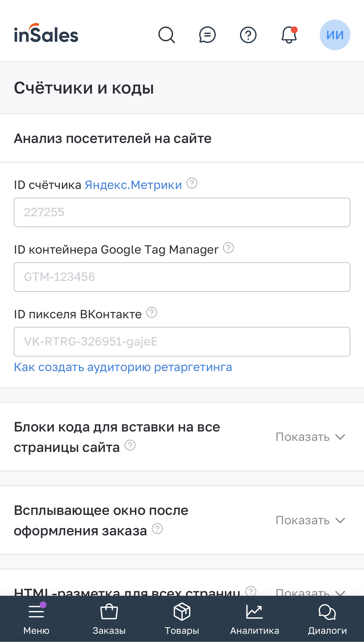Click the inSales logo

click(x=46, y=34)
